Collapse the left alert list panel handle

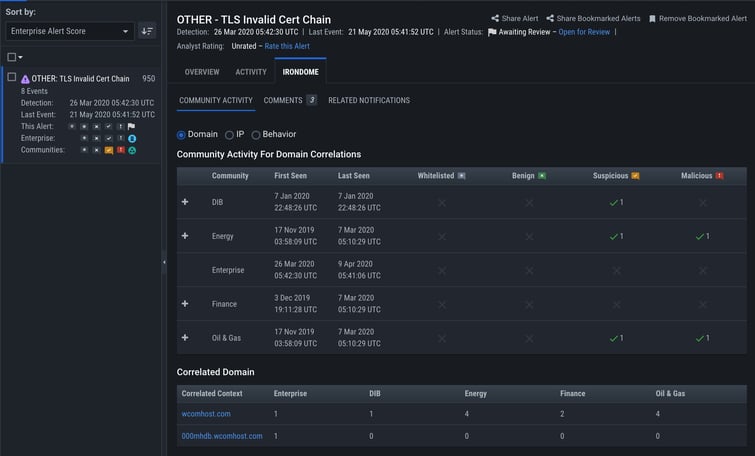pos(164,262)
